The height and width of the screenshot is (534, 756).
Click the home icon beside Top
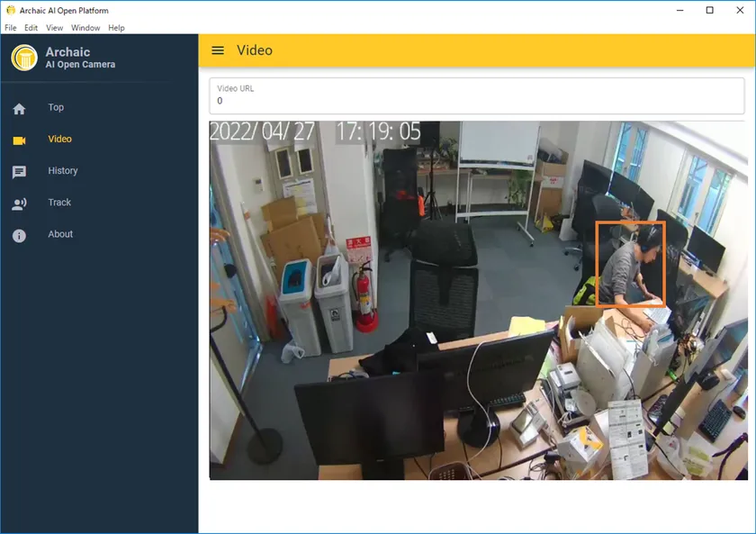coord(19,109)
